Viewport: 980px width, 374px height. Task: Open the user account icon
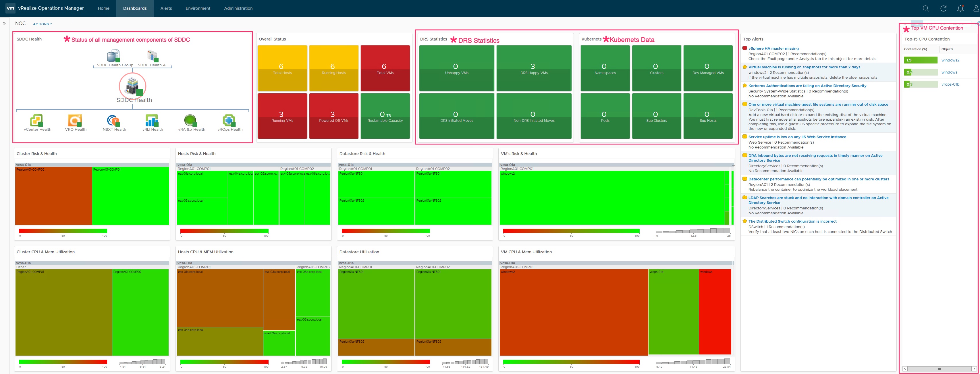point(976,8)
